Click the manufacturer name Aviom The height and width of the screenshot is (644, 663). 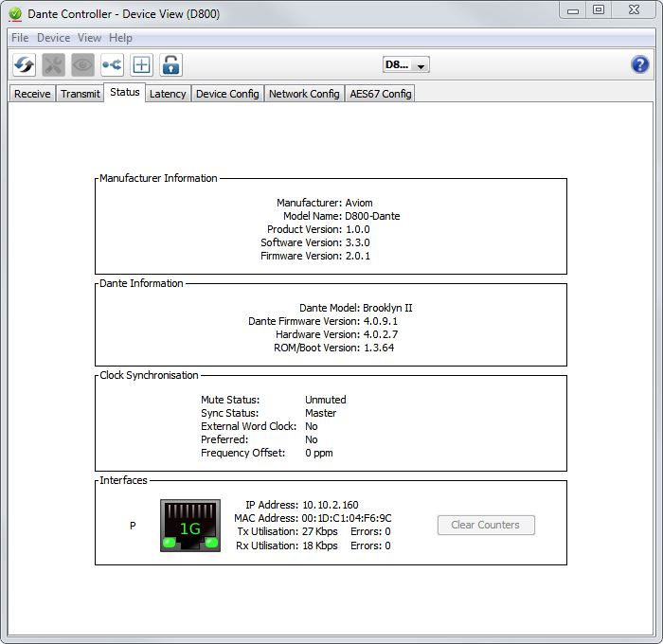[359, 203]
